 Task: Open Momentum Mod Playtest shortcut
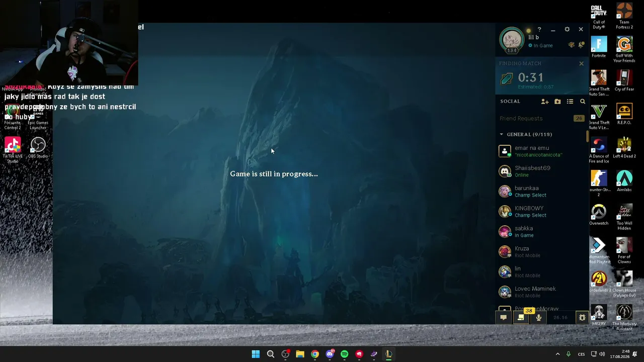599,251
